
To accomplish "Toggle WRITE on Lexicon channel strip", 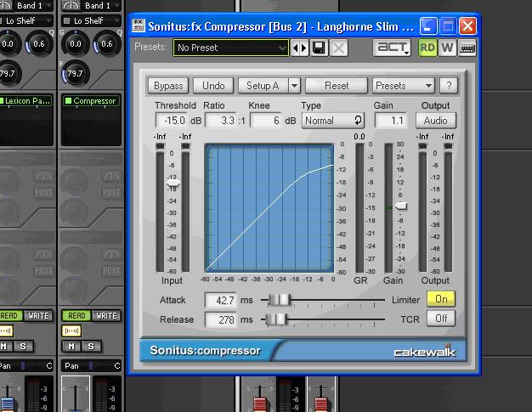I will click(x=38, y=316).
